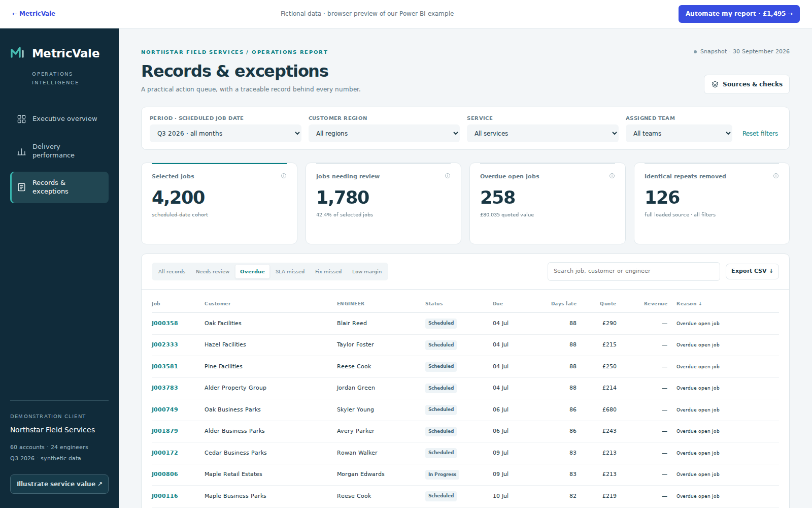Viewport: 812px width, 508px height.
Task: Click Reset filters link
Action: click(760, 134)
